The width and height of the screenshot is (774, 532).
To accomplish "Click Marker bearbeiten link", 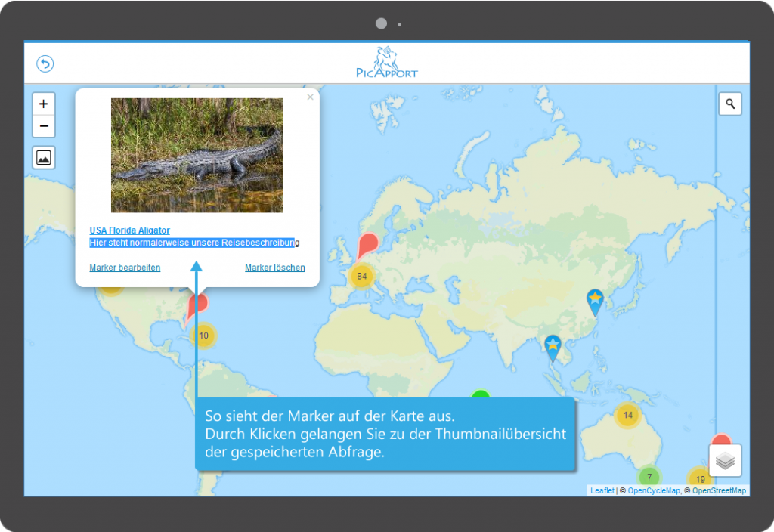I will click(125, 268).
